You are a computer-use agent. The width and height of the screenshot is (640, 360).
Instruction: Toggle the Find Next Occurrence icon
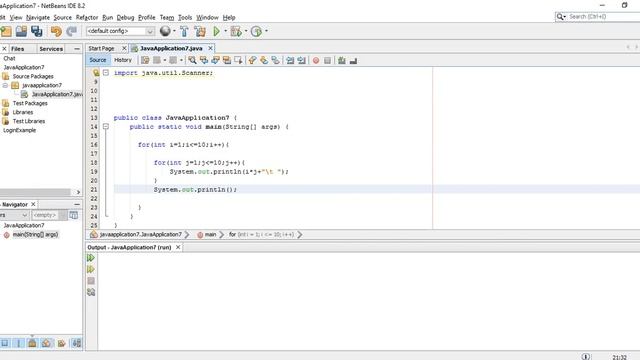click(x=215, y=60)
